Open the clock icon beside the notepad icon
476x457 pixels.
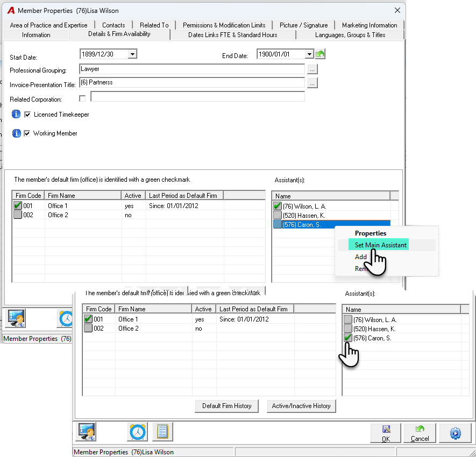138,432
